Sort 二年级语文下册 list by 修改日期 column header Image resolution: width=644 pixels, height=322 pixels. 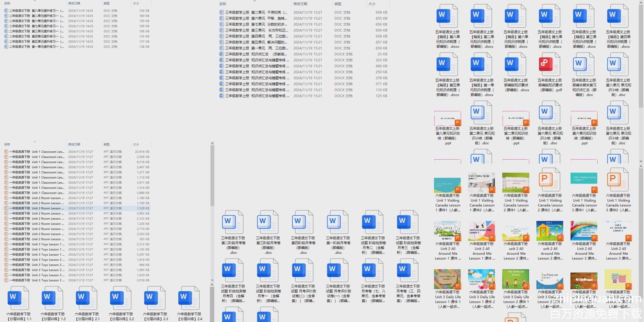click(x=74, y=3)
